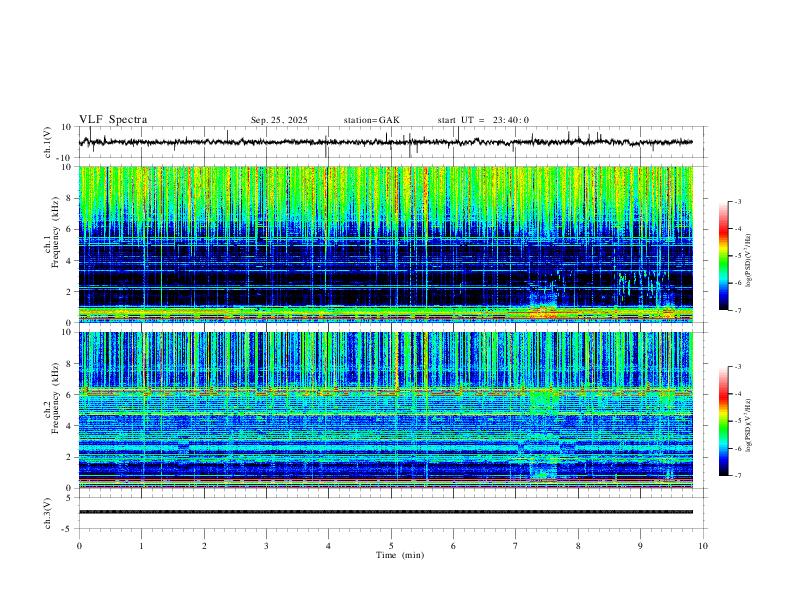Click the ch.2 spectrogram color scale bar
The width and height of the screenshot is (792, 612).
[723, 421]
